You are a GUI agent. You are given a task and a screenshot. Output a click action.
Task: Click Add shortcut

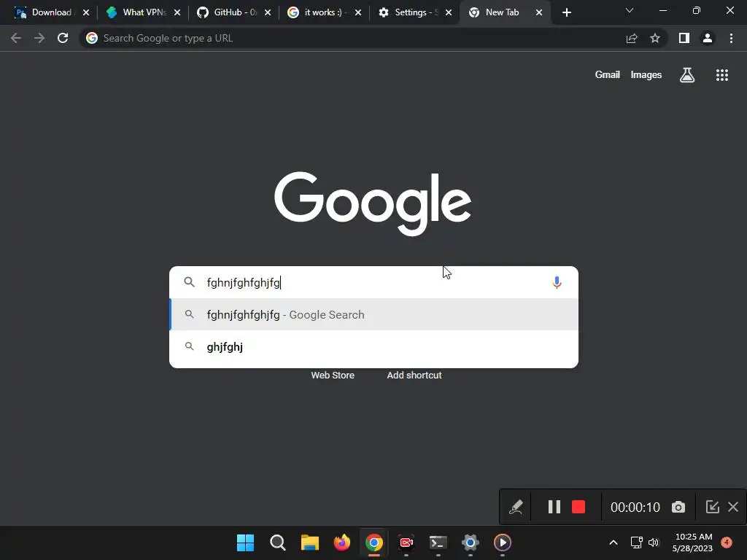coord(414,376)
